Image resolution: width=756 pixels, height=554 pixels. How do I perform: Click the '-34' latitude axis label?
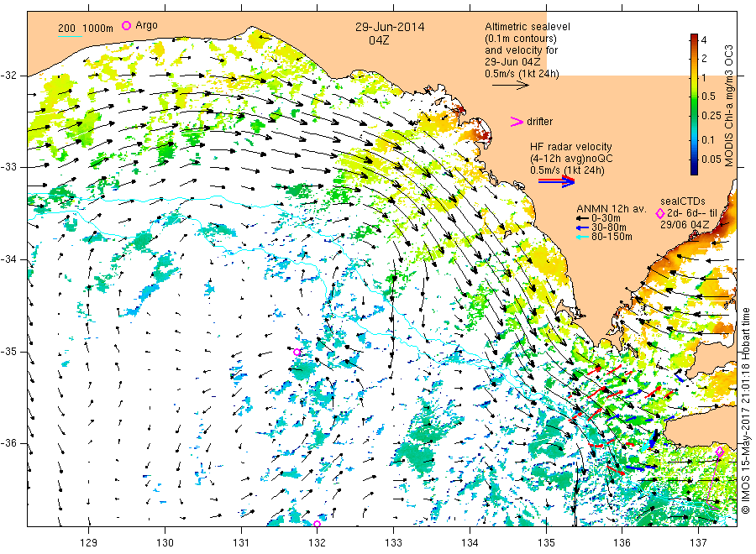point(8,259)
